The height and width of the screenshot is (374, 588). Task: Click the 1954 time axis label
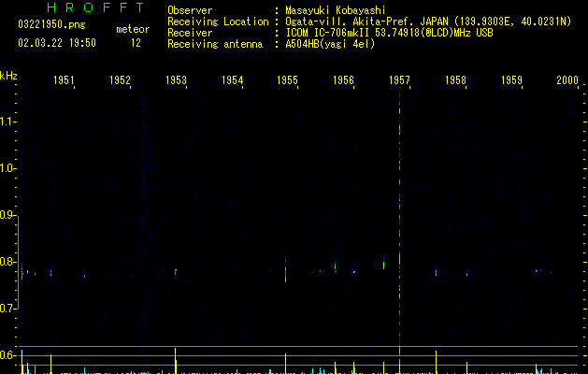[x=232, y=80]
